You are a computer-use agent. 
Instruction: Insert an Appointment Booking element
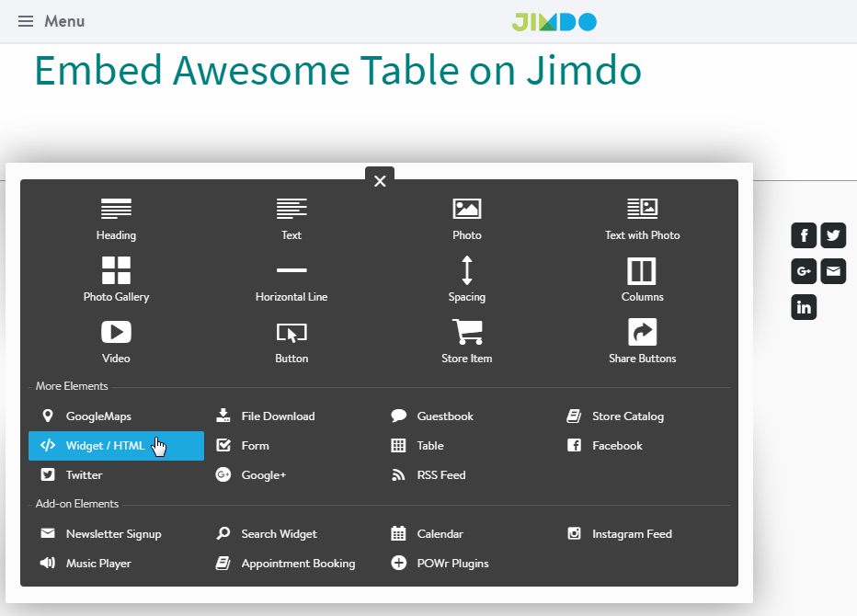click(287, 563)
